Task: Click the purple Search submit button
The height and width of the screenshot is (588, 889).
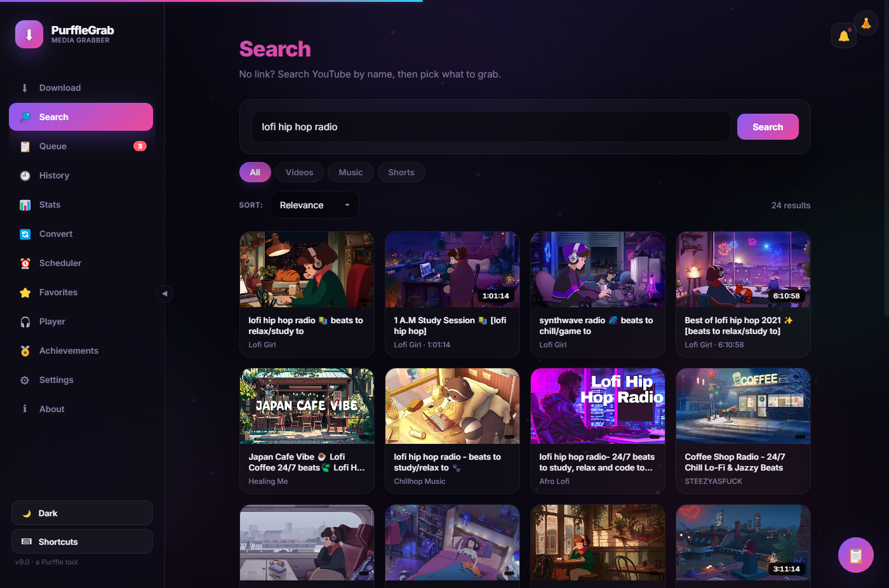Action: 768,127
